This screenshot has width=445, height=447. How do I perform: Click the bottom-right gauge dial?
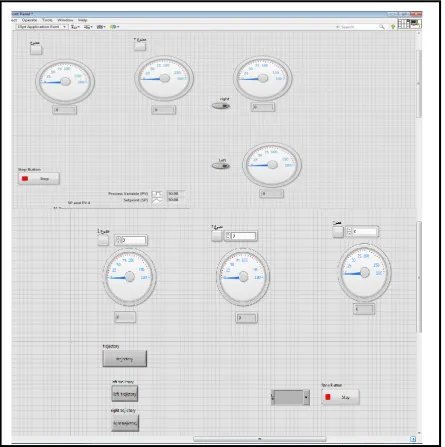[364, 272]
